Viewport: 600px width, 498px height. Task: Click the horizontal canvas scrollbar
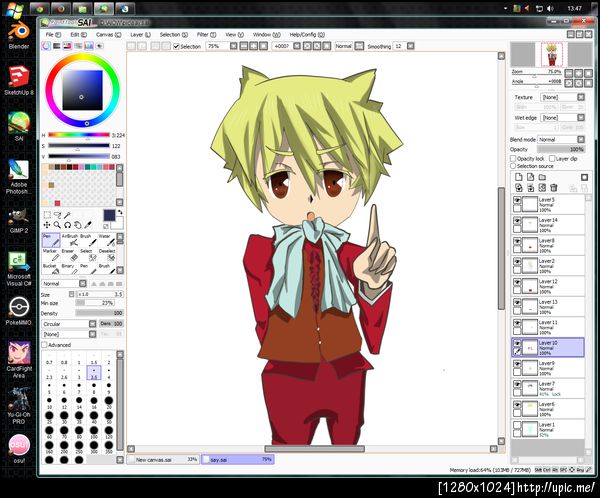315,449
